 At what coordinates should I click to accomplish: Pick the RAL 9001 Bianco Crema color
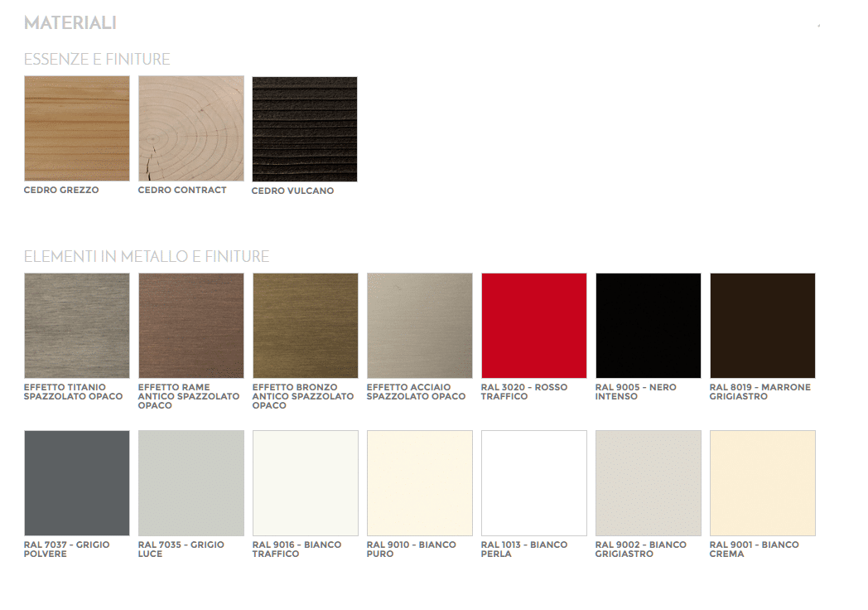[x=763, y=483]
